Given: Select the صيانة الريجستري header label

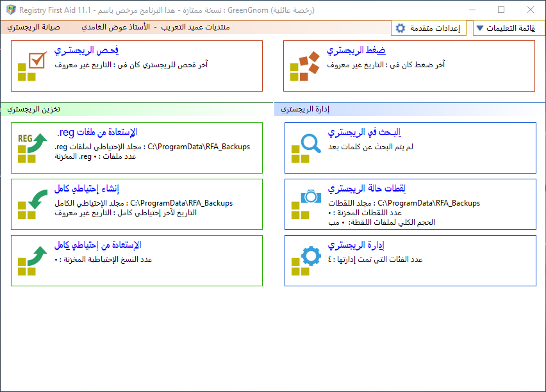Looking at the screenshot, I should [x=33, y=27].
